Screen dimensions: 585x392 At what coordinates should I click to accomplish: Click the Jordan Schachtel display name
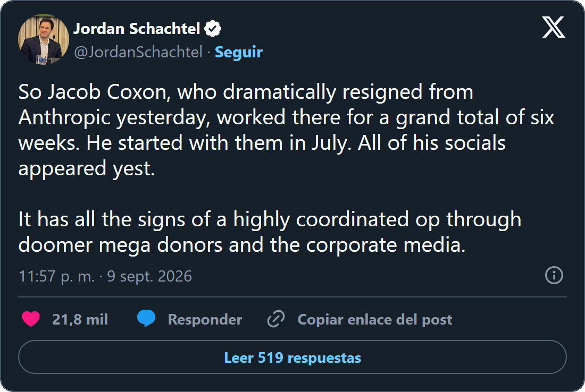[137, 29]
